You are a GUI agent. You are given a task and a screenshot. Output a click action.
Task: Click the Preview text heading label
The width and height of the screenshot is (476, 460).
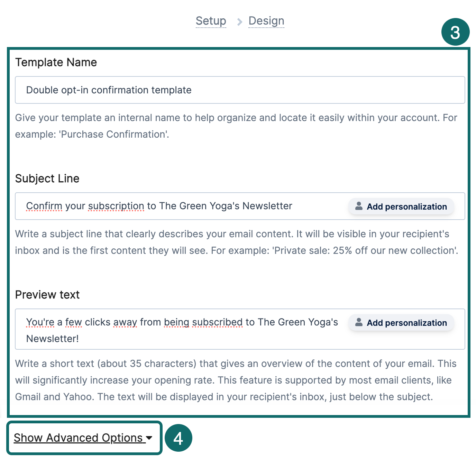pyautogui.click(x=47, y=295)
